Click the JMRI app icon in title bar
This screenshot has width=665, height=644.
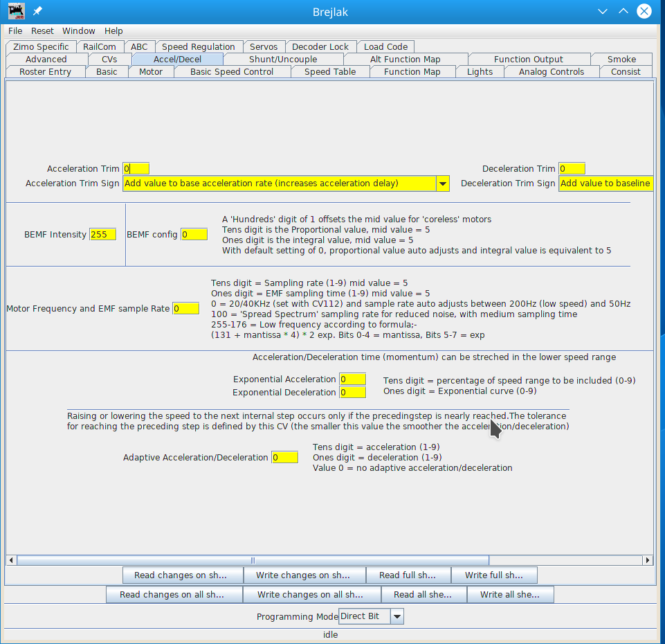click(x=16, y=11)
